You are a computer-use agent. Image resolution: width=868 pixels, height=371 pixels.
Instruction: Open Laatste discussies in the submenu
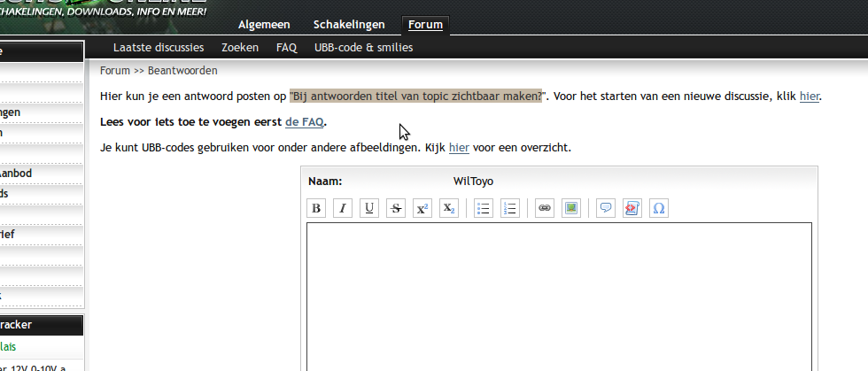(x=159, y=48)
